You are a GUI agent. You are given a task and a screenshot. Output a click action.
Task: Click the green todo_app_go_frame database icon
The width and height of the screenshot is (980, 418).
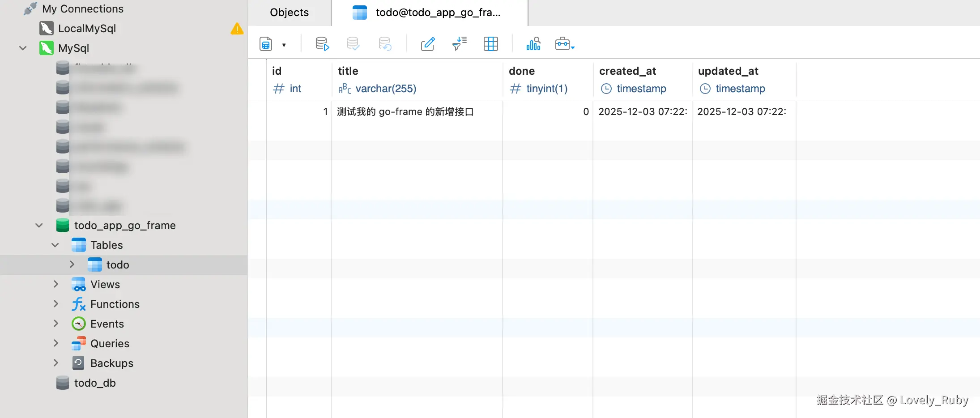(x=63, y=225)
